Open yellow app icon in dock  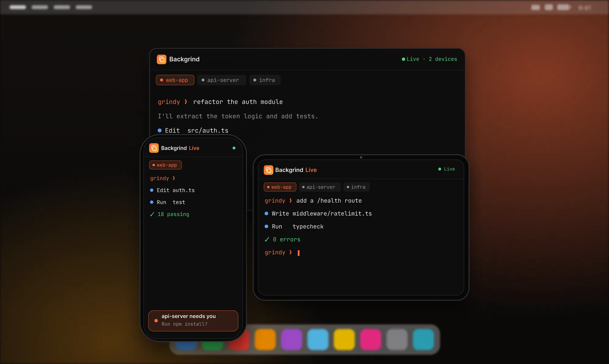coord(344,339)
